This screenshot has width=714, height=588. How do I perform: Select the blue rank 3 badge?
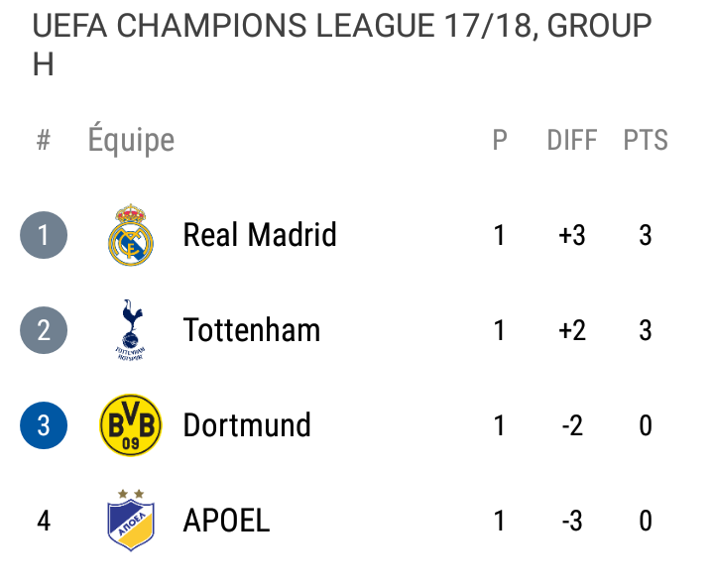click(x=44, y=425)
